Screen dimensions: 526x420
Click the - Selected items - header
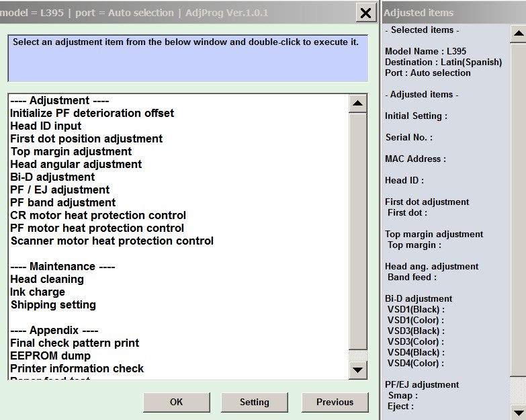click(x=422, y=30)
